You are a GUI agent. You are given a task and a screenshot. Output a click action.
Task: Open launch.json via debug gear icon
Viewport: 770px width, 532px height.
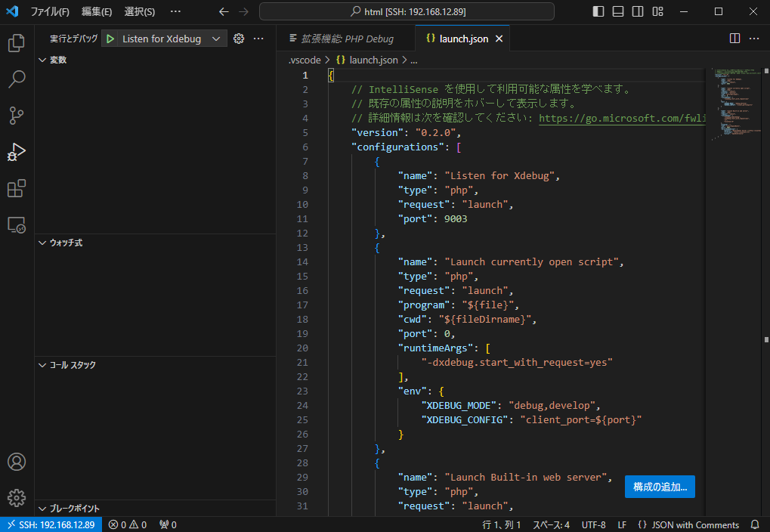239,39
